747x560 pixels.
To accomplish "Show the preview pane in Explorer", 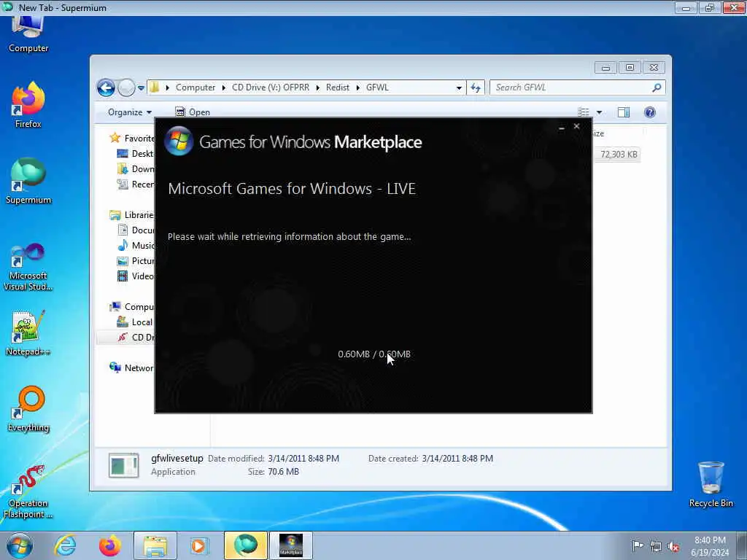I will (x=624, y=112).
